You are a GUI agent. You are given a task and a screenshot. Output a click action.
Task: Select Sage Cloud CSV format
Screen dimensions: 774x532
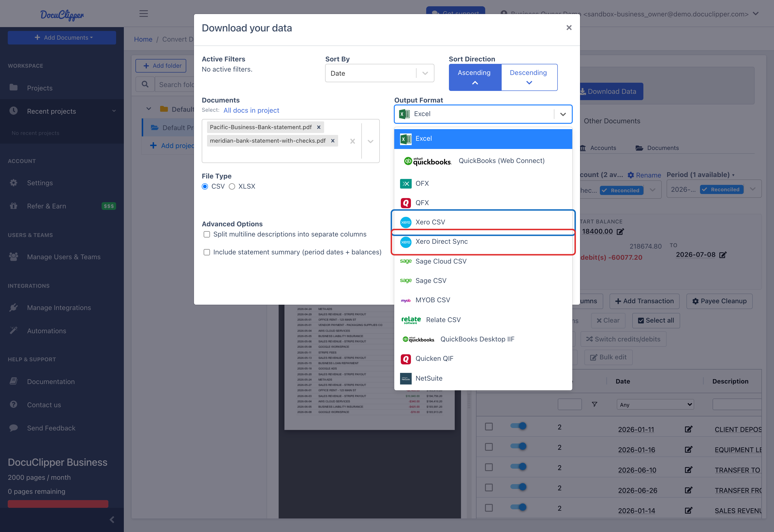tap(483, 261)
